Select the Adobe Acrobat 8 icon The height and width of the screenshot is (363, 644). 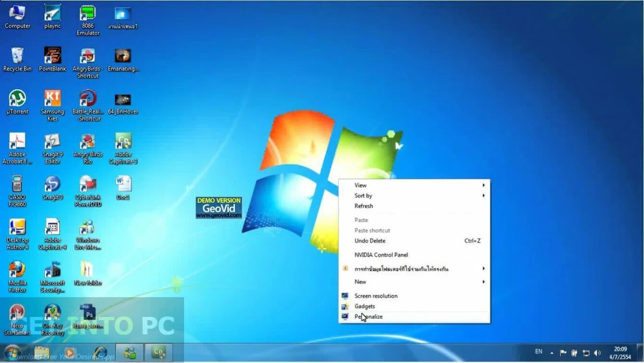[x=17, y=148]
